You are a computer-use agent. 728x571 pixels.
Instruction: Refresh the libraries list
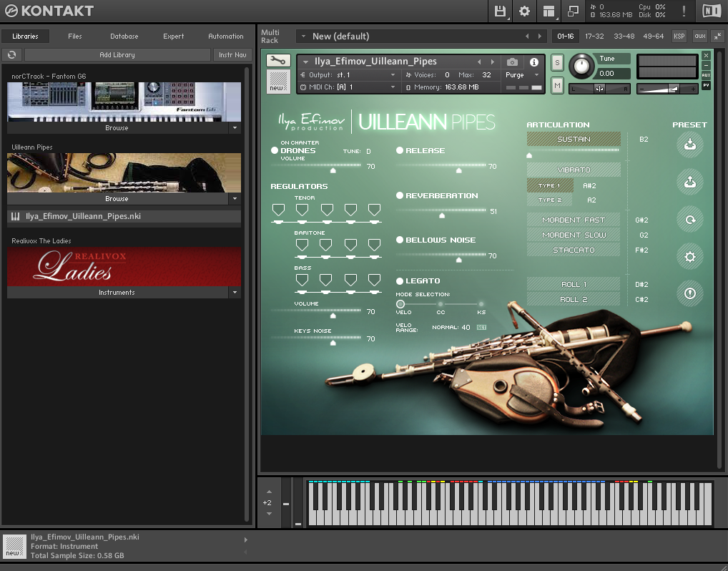[x=11, y=55]
